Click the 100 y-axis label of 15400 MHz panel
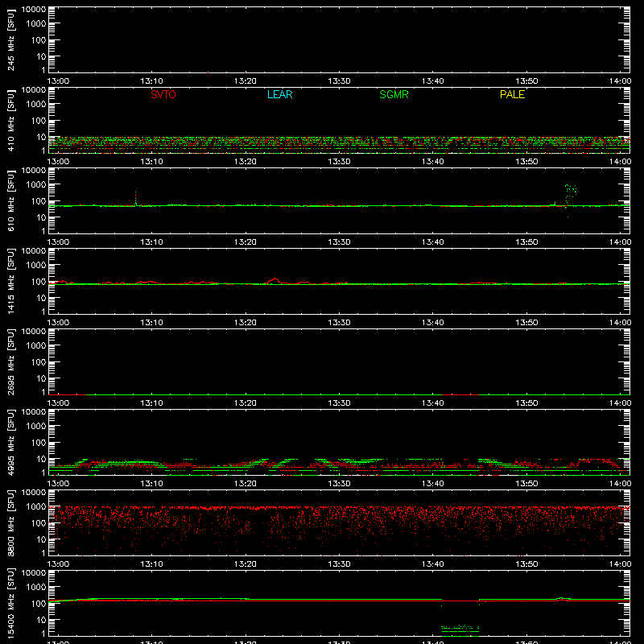 (x=39, y=604)
